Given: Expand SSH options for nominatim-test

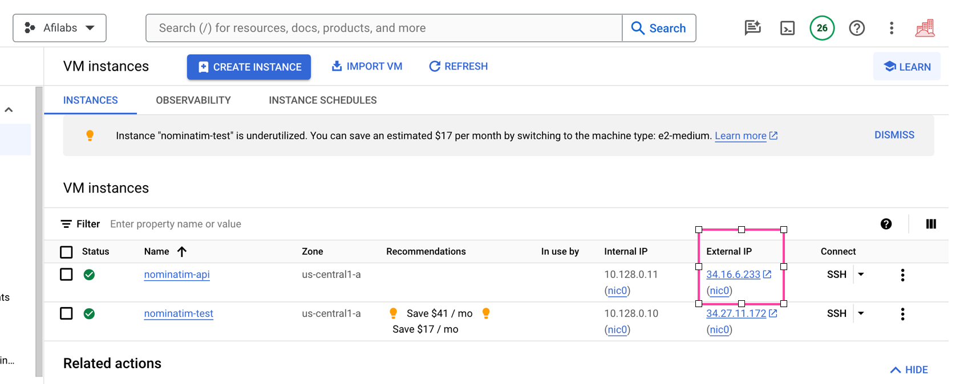Looking at the screenshot, I should pos(861,313).
